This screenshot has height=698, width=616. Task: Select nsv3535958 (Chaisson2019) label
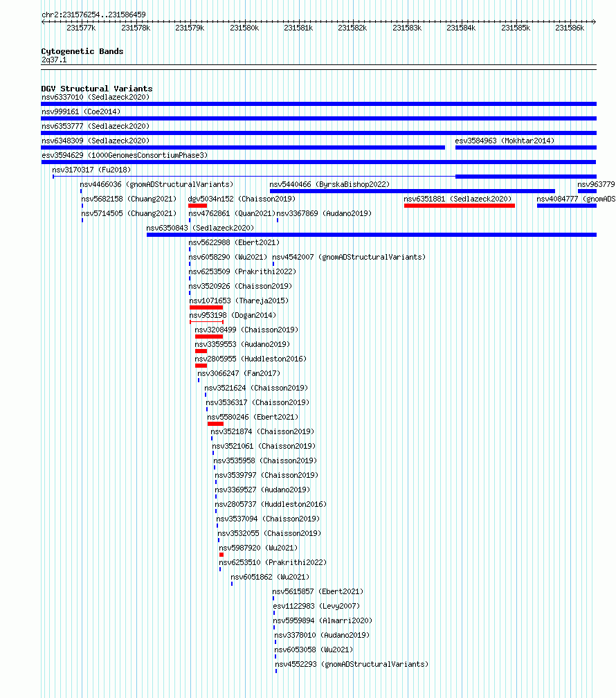click(x=265, y=460)
